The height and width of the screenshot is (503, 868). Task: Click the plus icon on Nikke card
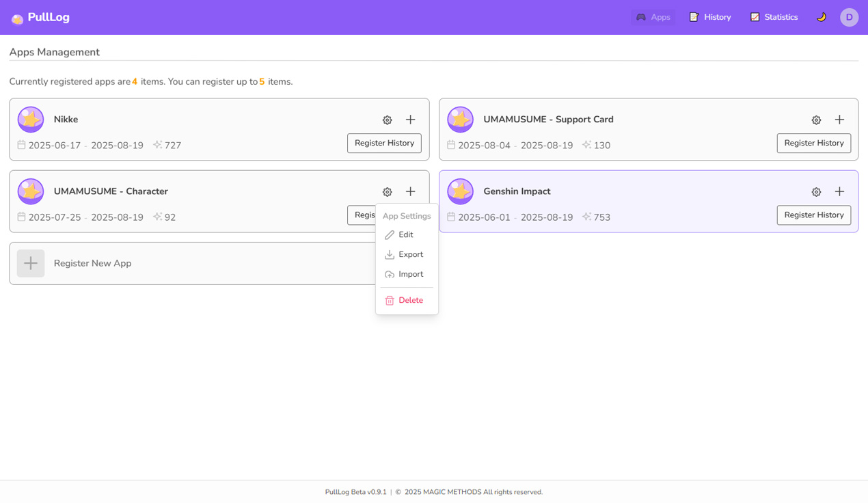pos(410,120)
